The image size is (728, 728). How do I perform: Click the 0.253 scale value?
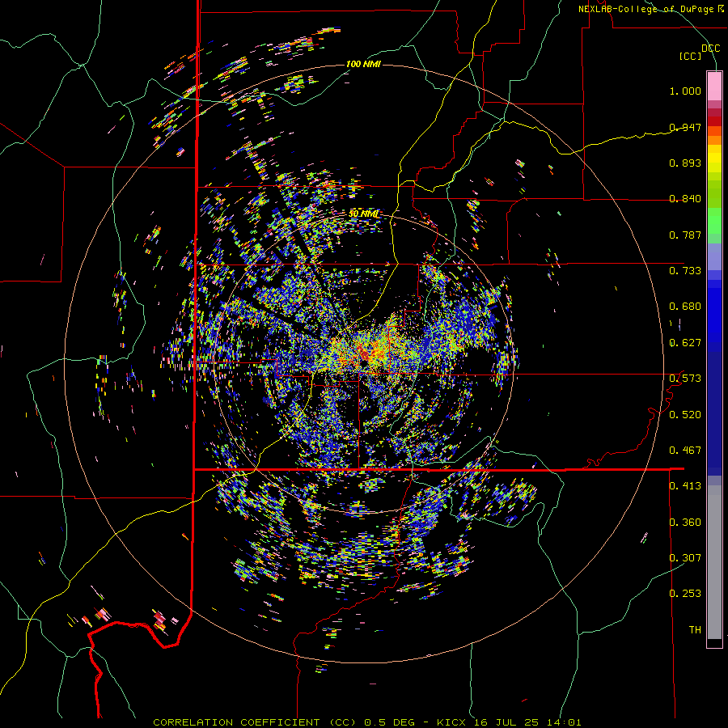tap(685, 594)
